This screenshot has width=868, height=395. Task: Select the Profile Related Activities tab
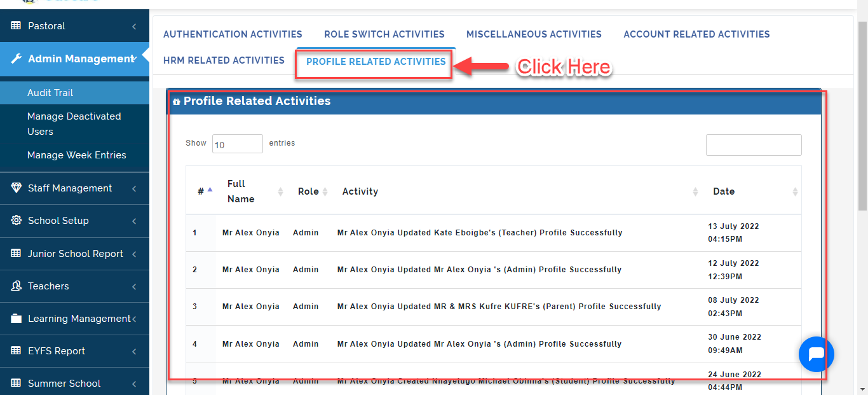pyautogui.click(x=376, y=62)
